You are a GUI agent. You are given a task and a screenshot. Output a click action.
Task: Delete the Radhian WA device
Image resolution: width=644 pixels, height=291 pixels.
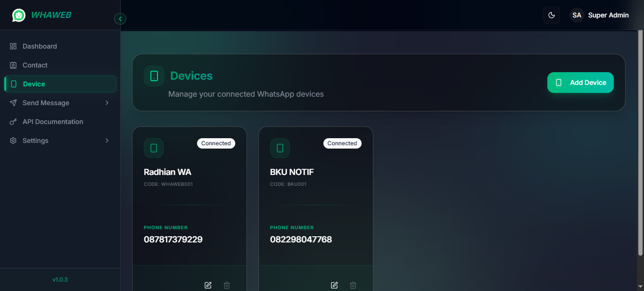click(x=226, y=285)
